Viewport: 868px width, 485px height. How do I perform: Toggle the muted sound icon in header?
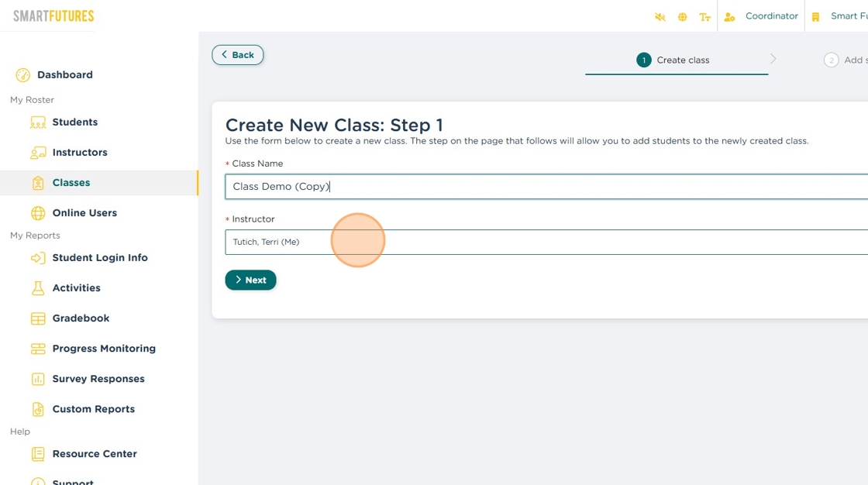[660, 17]
